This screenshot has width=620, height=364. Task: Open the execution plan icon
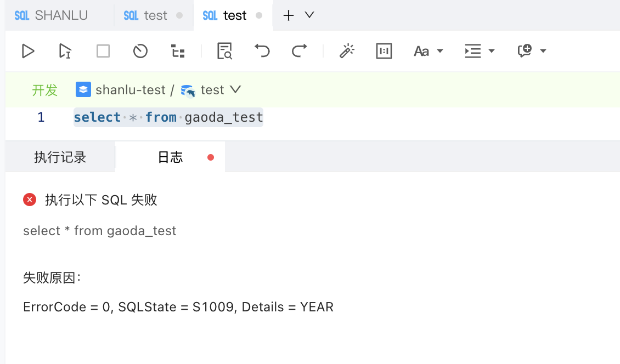click(x=177, y=51)
